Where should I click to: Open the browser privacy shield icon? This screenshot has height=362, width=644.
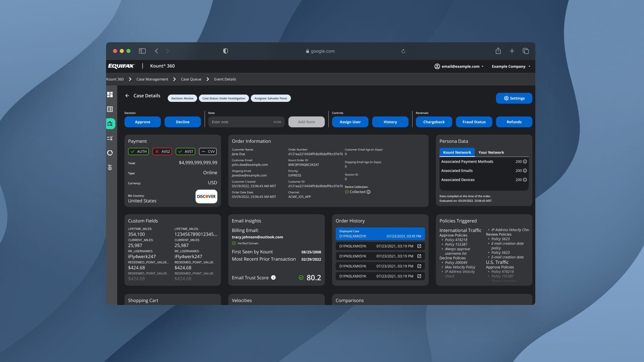[x=225, y=51]
